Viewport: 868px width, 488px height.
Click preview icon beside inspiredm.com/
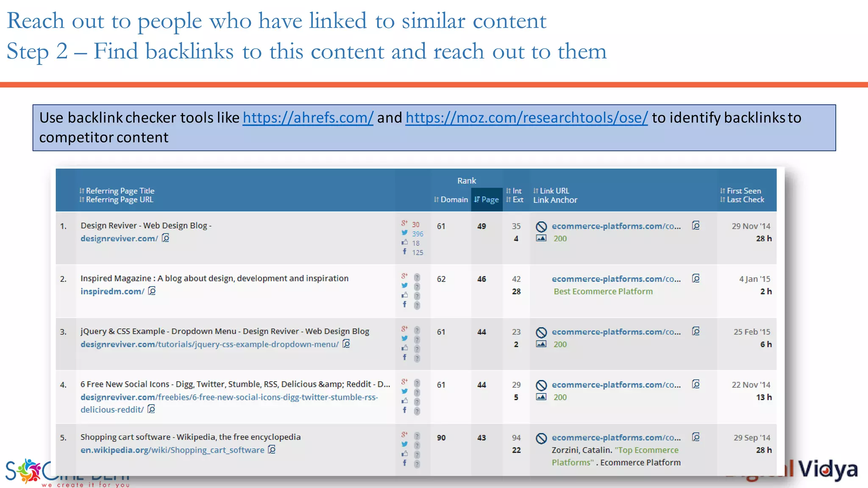(152, 291)
